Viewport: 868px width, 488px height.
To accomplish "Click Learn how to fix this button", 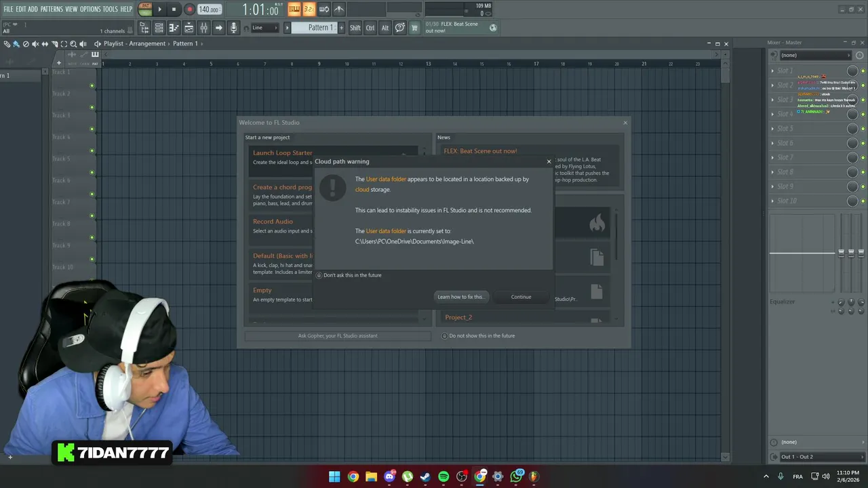I will click(x=460, y=297).
